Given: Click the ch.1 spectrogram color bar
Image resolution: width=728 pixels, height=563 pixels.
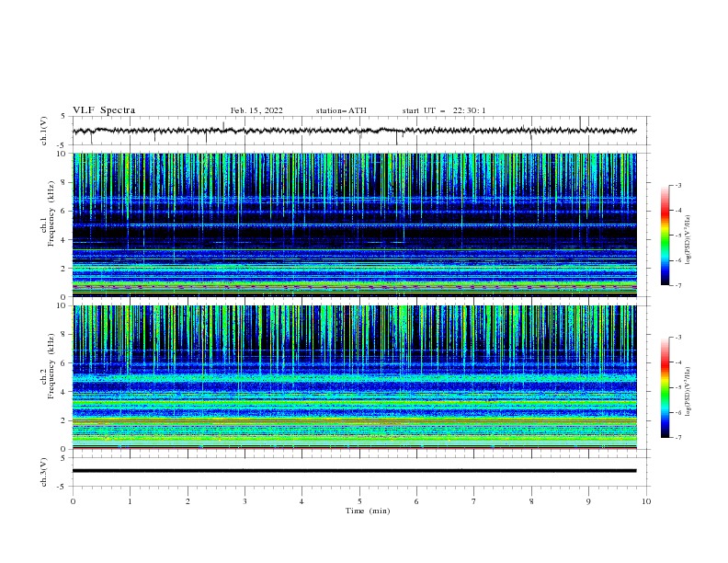Looking at the screenshot, I should (x=665, y=236).
